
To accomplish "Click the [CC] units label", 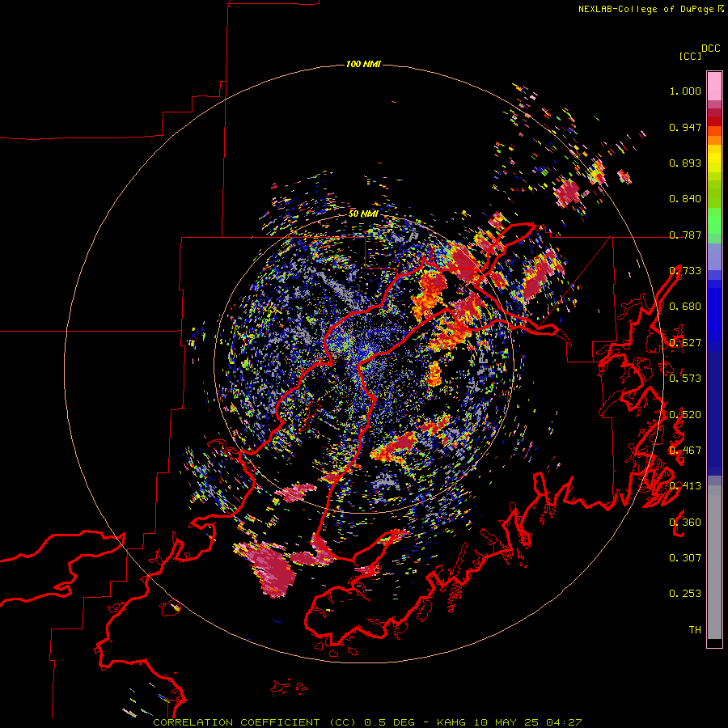I will (x=690, y=56).
